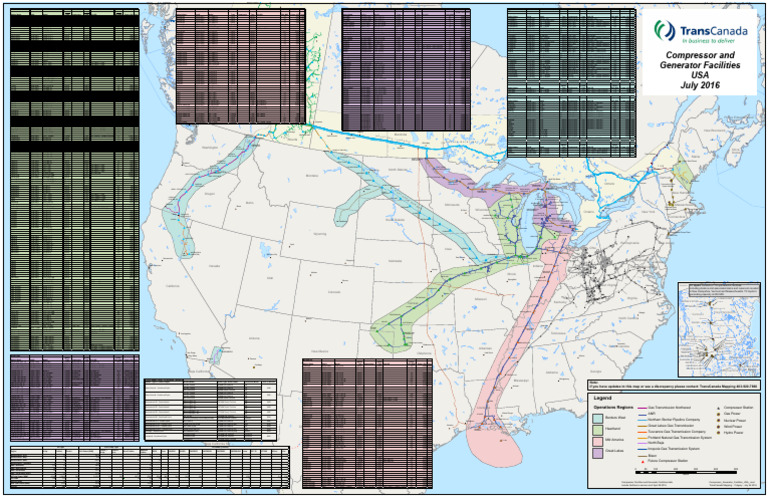Click the Iroquois Gas Transmission line symbol
This screenshot has height=497, width=768.
tap(643, 450)
